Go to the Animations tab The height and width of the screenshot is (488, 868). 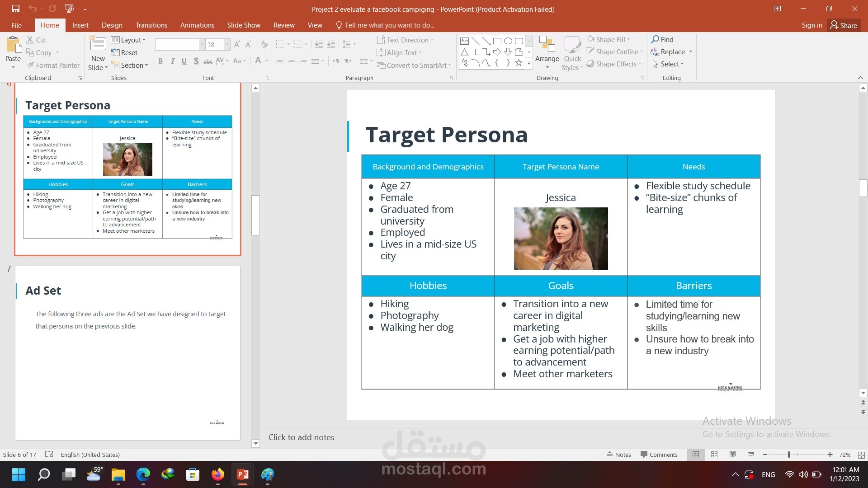pos(197,25)
